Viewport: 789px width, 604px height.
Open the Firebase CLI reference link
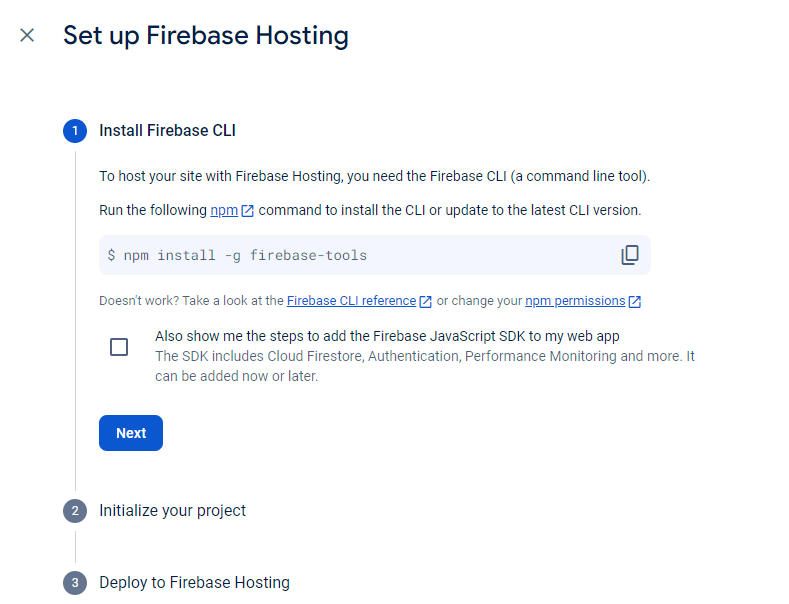(351, 300)
